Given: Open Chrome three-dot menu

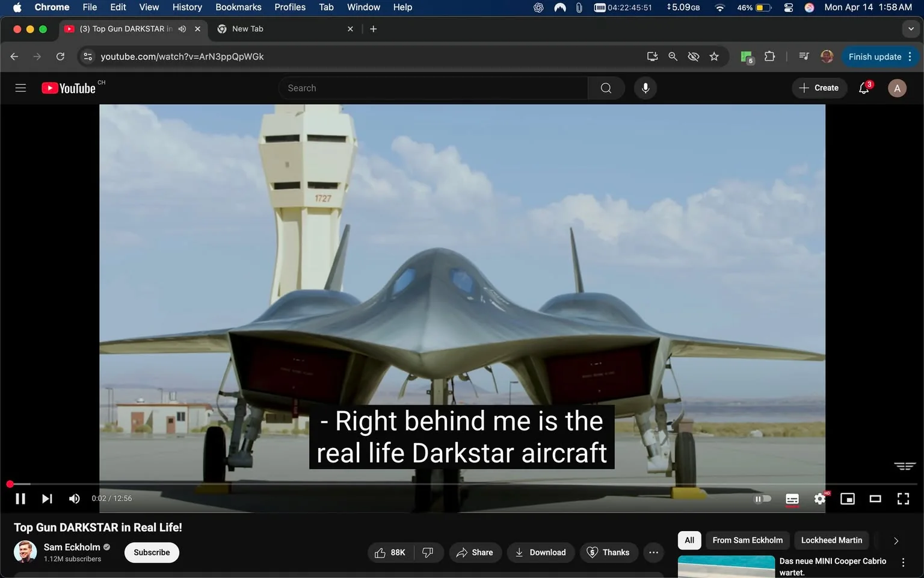Looking at the screenshot, I should tap(910, 57).
